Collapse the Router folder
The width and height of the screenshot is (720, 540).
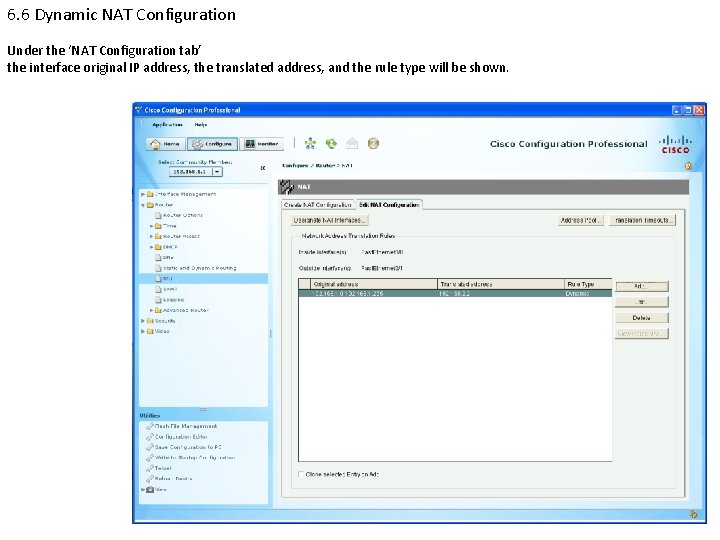tap(143, 205)
